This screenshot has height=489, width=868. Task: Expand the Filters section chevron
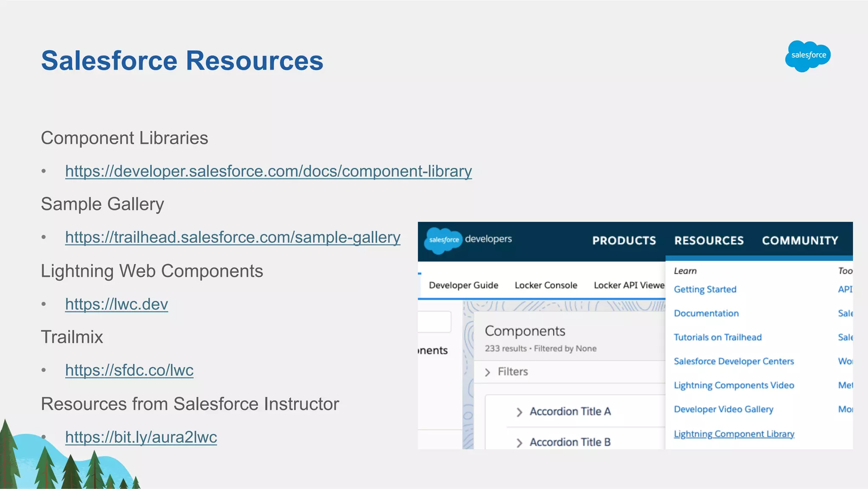click(x=487, y=372)
